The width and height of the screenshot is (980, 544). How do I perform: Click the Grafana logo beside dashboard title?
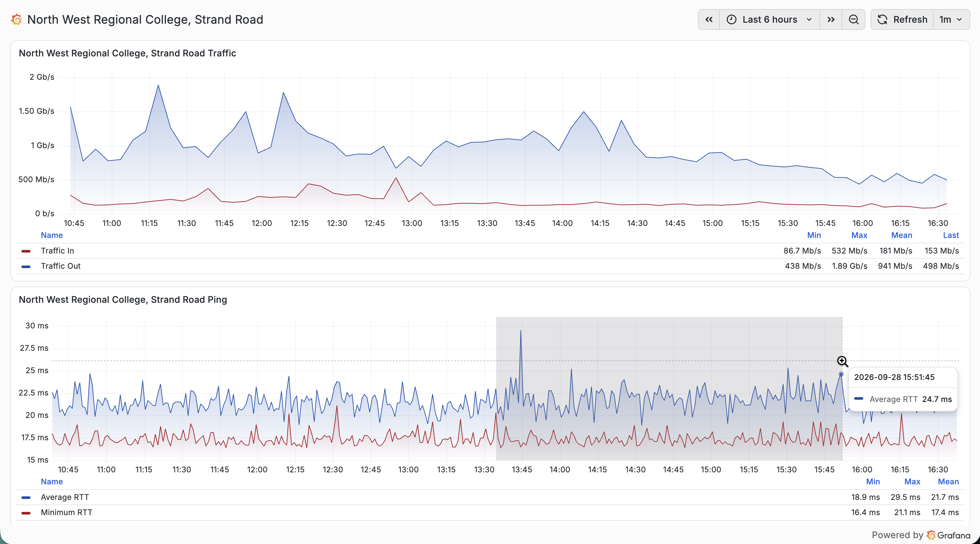(16, 19)
